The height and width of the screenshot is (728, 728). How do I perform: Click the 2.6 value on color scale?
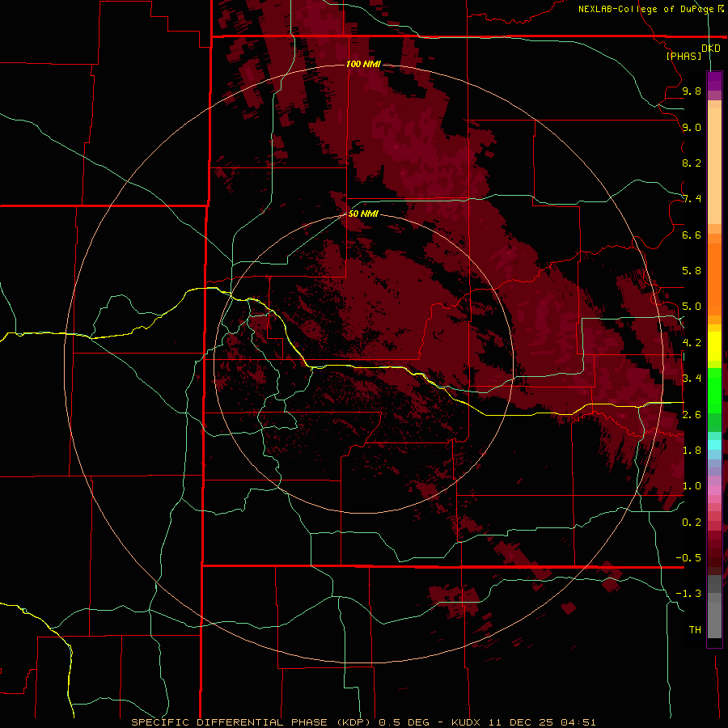pyautogui.click(x=692, y=415)
